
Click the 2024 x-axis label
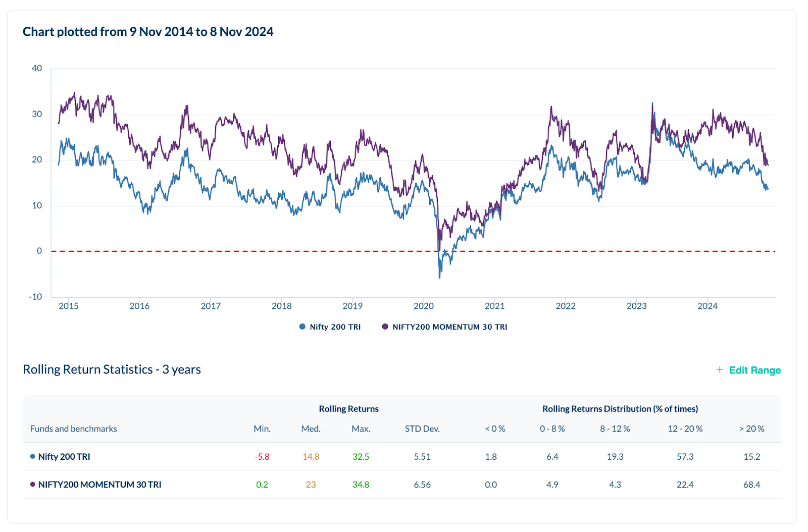[x=708, y=306]
